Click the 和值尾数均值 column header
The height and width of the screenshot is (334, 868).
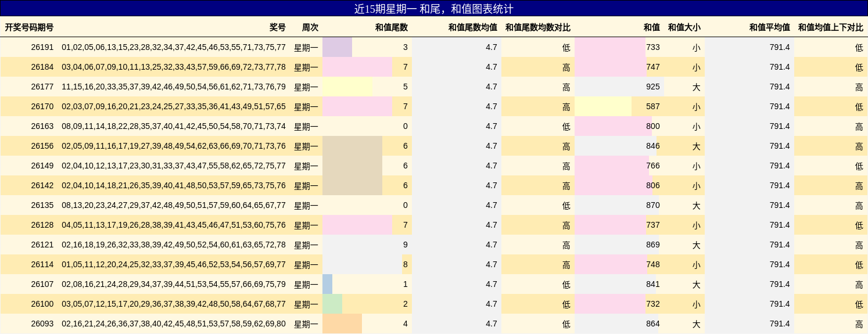[473, 27]
